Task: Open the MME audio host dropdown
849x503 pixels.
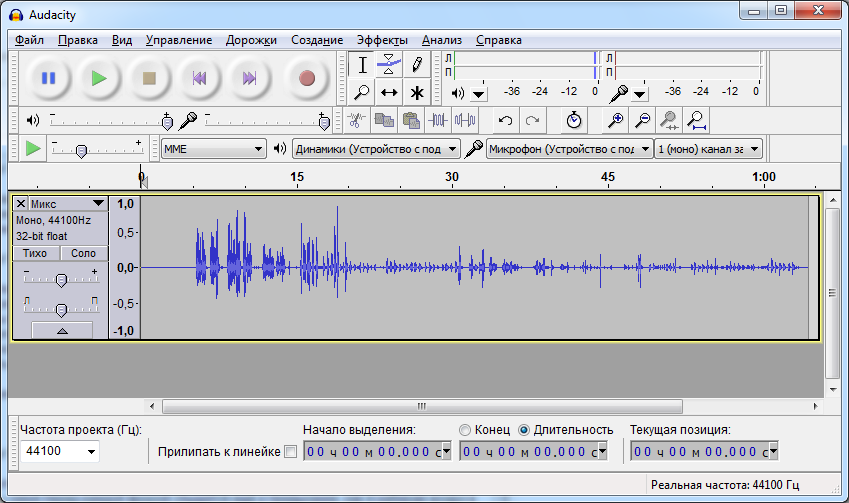Action: 213,149
